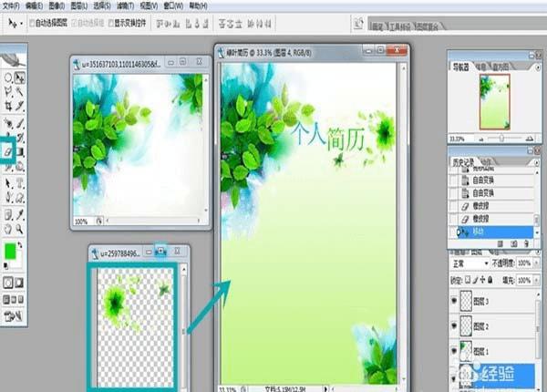This screenshot has width=547, height=392.
Task: Click the white background color swatch
Action: 19,263
